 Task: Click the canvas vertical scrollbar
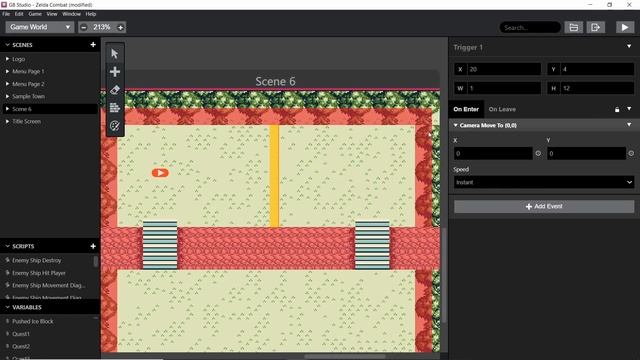(x=444, y=275)
